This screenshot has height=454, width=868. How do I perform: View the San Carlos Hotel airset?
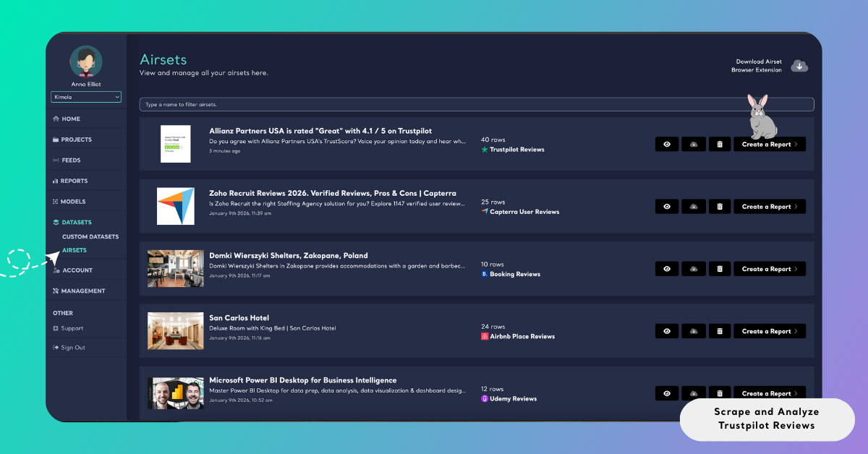[x=666, y=331]
